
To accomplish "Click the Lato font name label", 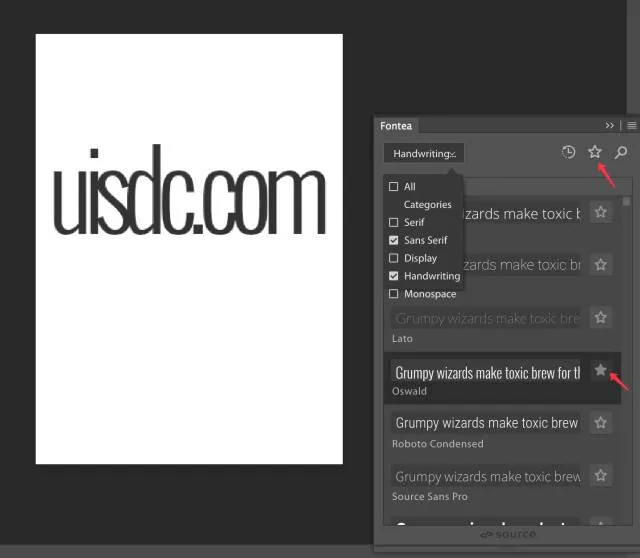I will click(x=402, y=338).
